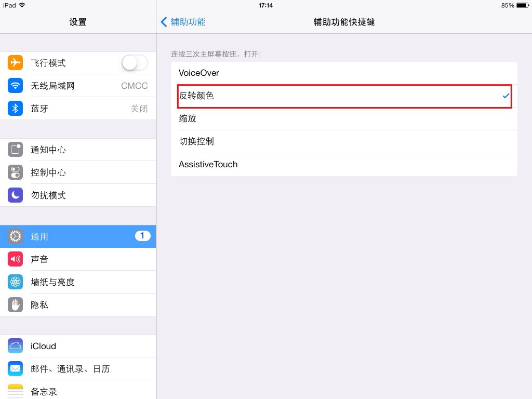The width and height of the screenshot is (532, 399).
Task: Open 通知中心 notification center icon
Action: coord(15,150)
